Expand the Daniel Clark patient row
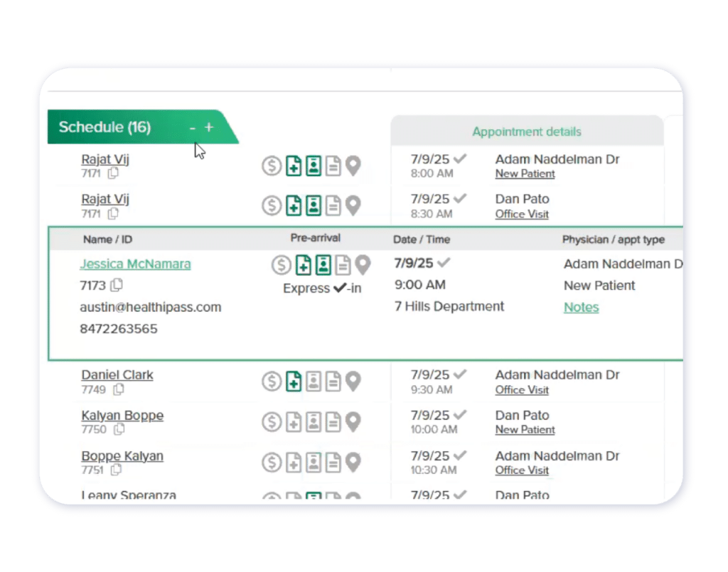 117,375
